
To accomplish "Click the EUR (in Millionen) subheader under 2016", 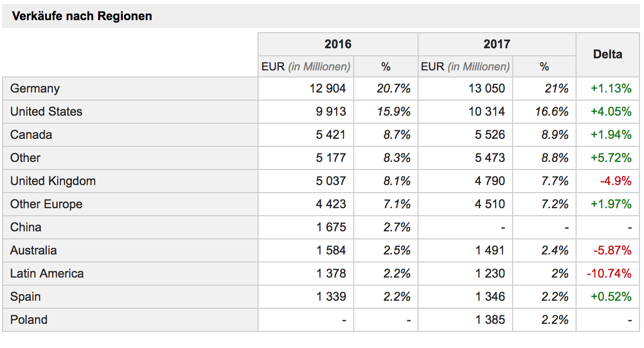I will click(305, 66).
